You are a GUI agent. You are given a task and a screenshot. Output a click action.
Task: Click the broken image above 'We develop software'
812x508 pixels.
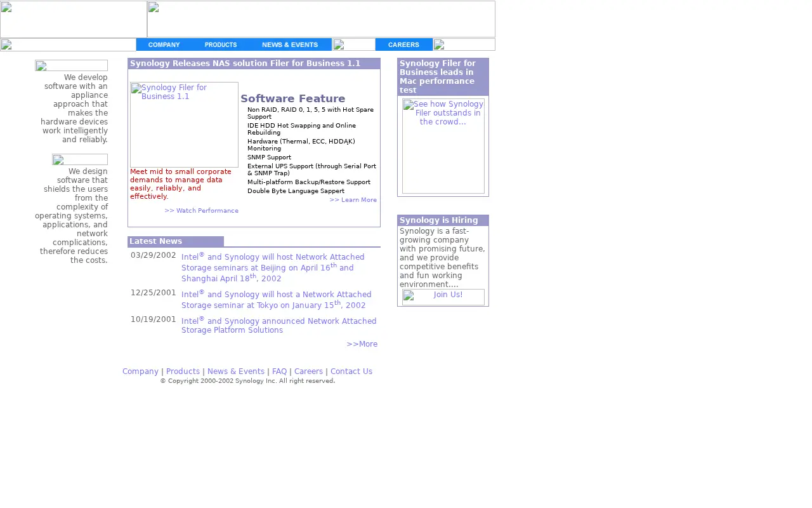71,65
